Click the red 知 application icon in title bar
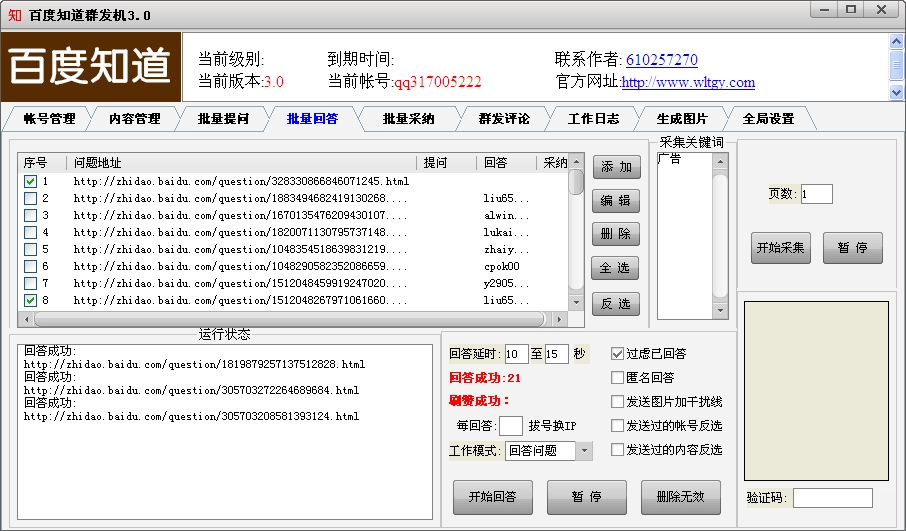Image resolution: width=906 pixels, height=531 pixels. tap(15, 15)
